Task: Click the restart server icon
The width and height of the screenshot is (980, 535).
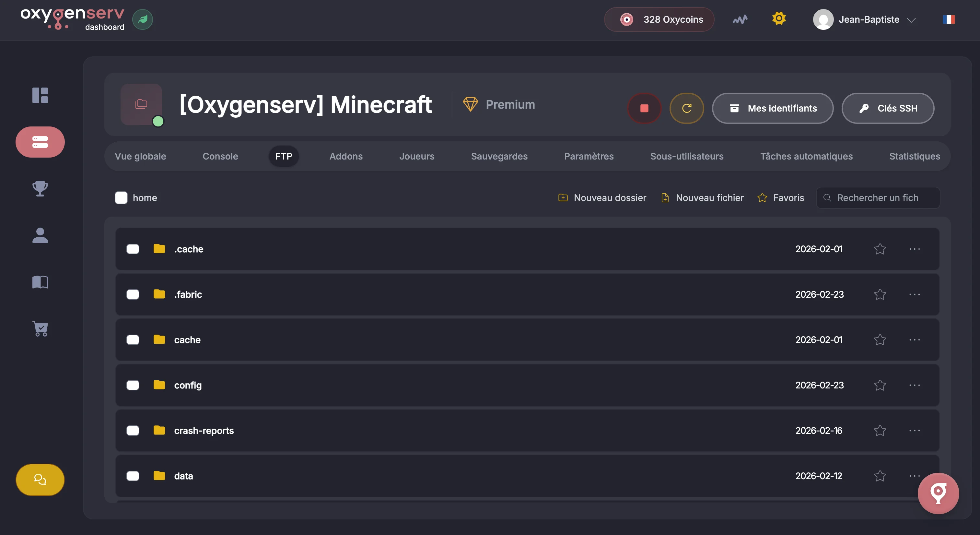Action: (x=686, y=108)
